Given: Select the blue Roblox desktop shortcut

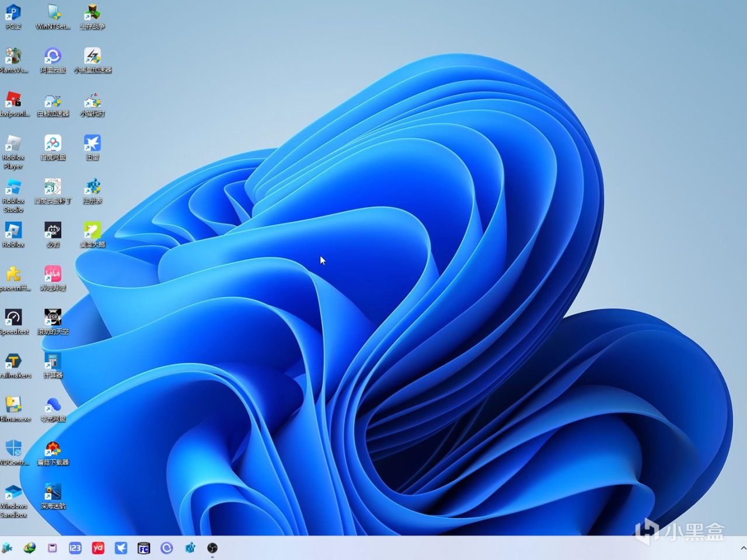Looking at the screenshot, I should pos(13,235).
